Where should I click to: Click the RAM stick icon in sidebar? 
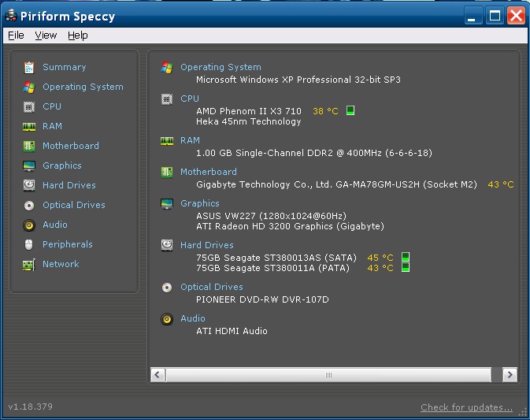(29, 127)
